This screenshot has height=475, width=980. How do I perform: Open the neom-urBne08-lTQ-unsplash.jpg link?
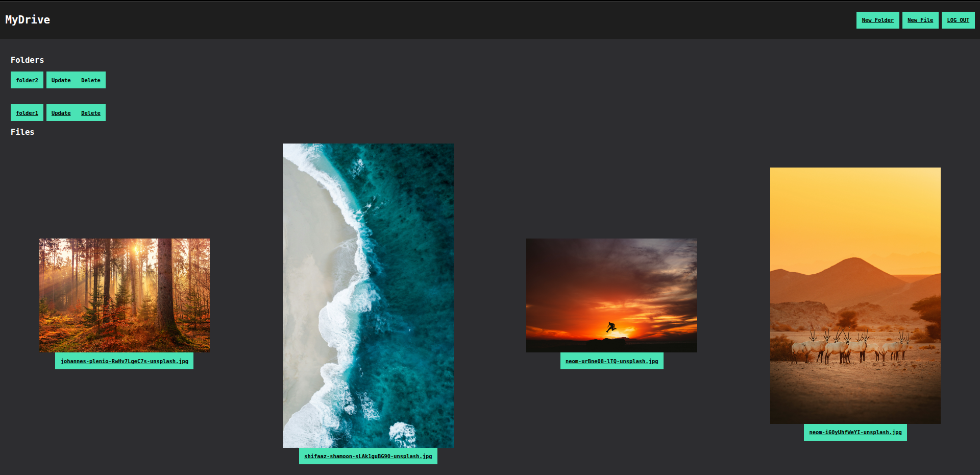(x=611, y=361)
